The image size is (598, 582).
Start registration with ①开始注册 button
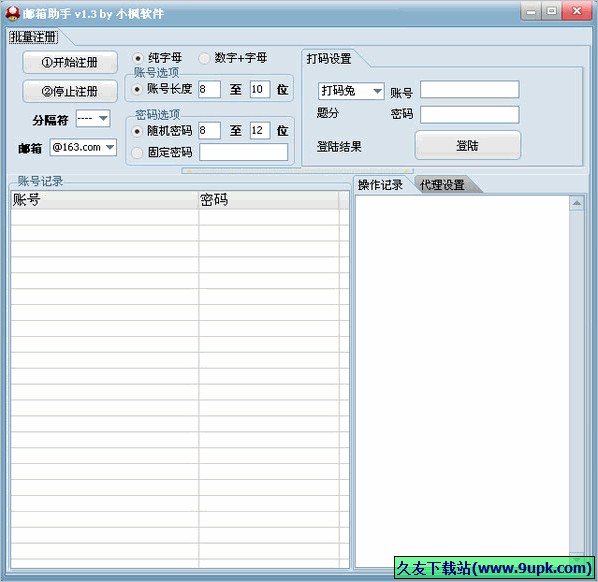point(70,62)
